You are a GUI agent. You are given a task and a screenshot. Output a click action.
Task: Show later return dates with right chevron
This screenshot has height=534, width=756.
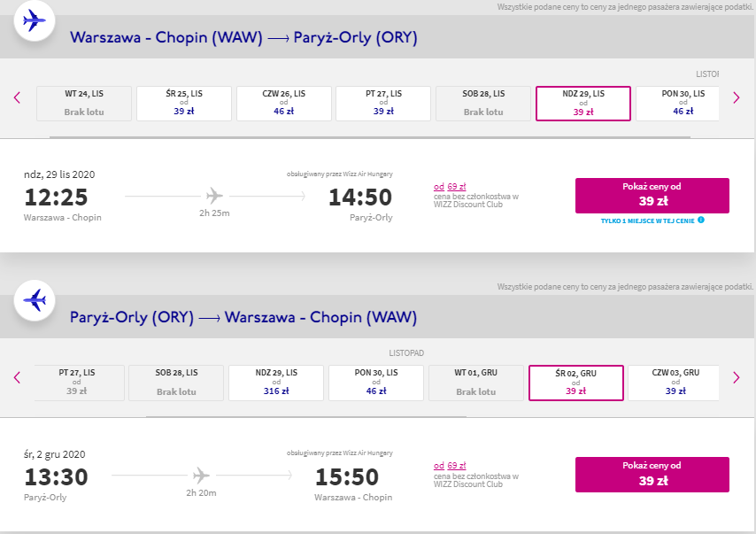pos(737,377)
